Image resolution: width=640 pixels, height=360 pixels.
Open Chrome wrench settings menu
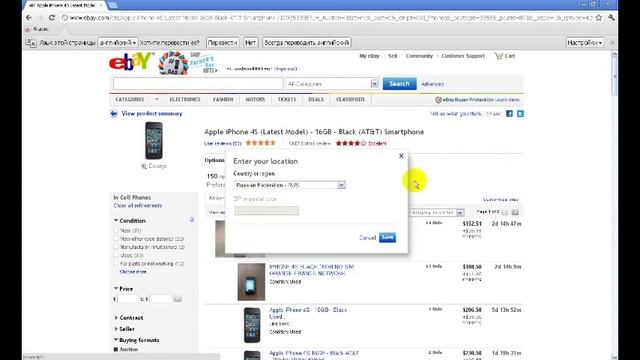click(611, 18)
